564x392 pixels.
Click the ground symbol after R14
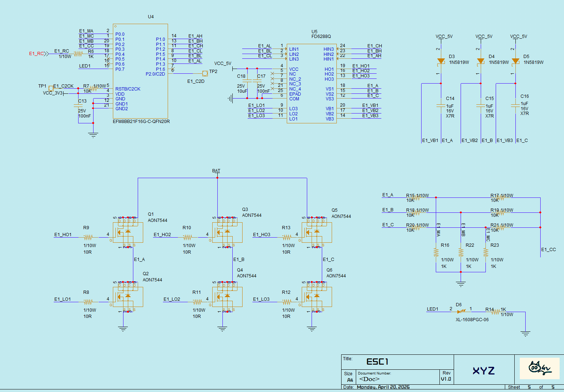point(525,334)
